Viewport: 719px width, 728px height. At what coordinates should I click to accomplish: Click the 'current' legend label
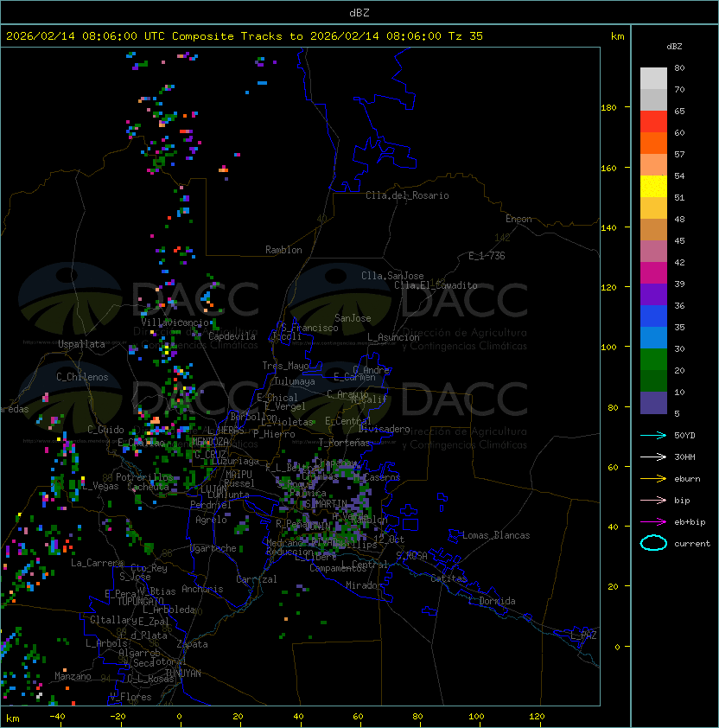pos(692,544)
